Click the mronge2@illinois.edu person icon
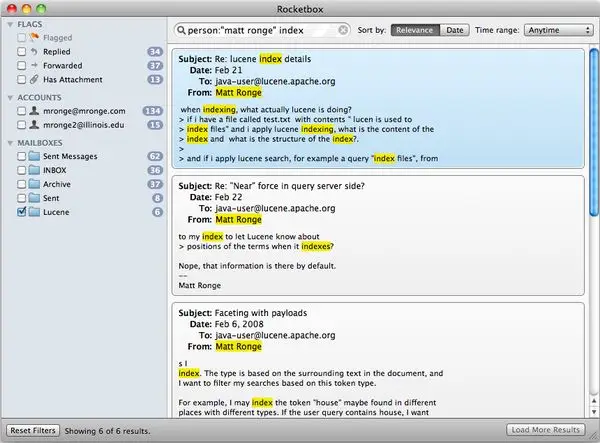The image size is (600, 443). point(34,125)
